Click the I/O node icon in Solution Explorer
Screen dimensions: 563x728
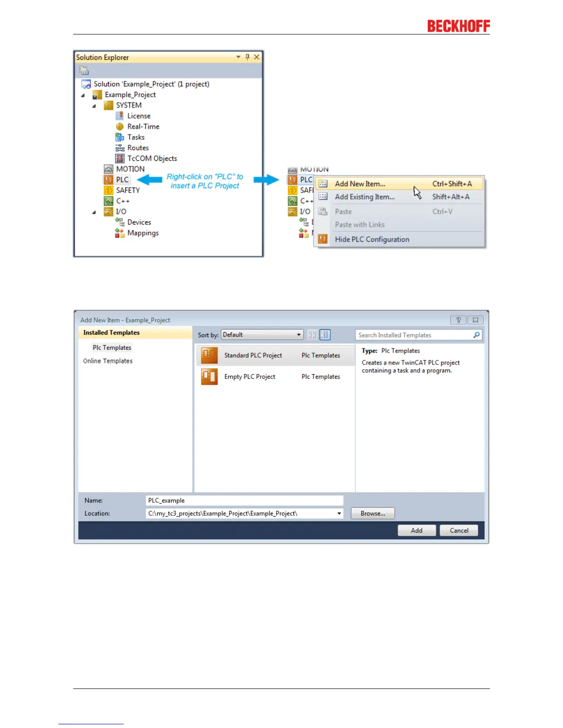coord(109,211)
